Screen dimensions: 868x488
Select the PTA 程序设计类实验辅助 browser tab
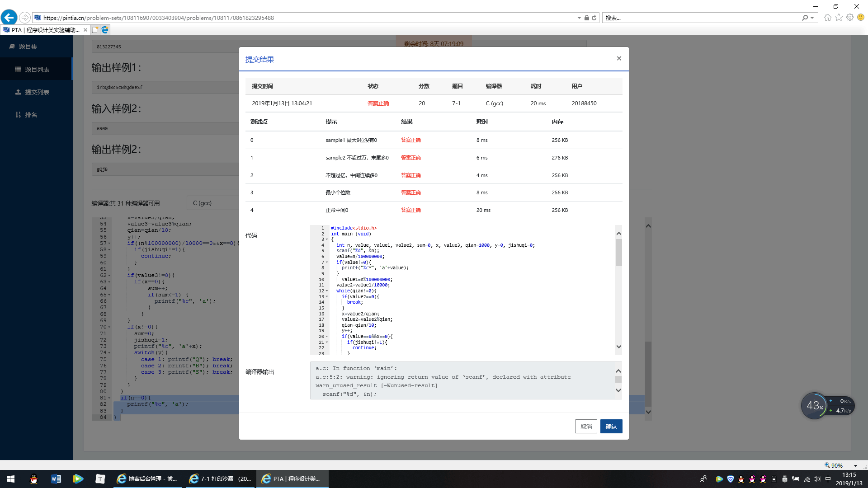(x=44, y=30)
